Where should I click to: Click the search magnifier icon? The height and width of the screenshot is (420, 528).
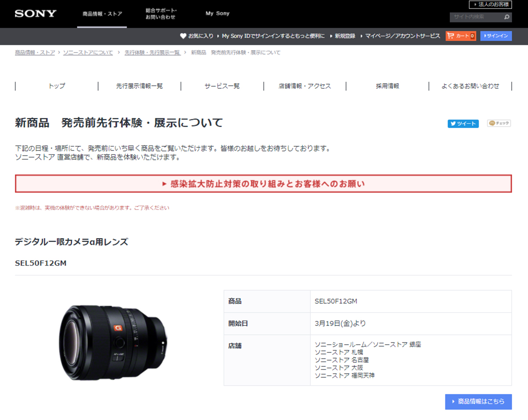(507, 17)
